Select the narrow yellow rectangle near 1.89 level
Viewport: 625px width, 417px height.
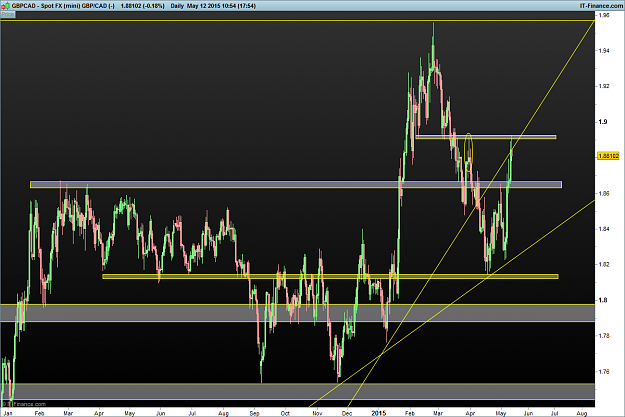[485, 137]
